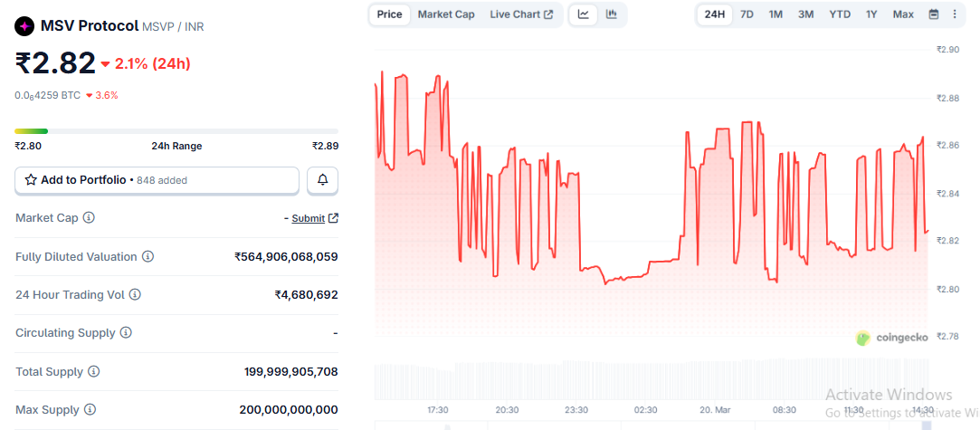Open the Live Chart tab
The width and height of the screenshot is (980, 430).
(521, 14)
